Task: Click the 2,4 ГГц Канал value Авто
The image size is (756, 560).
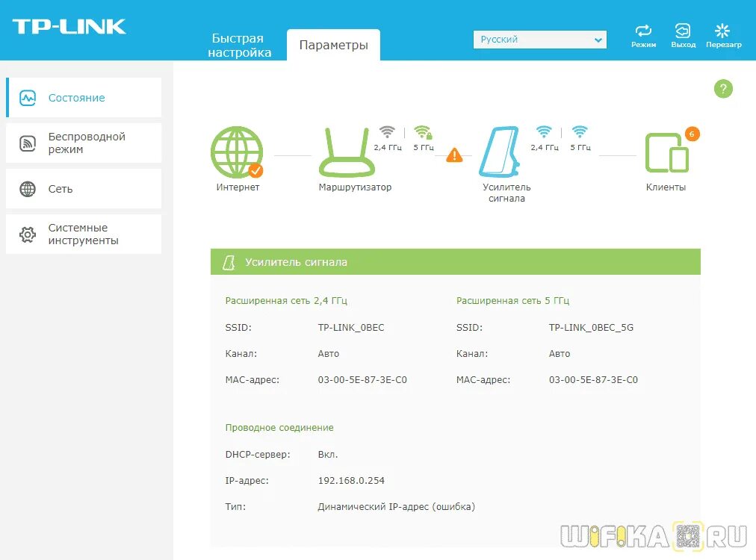Action: [x=329, y=354]
